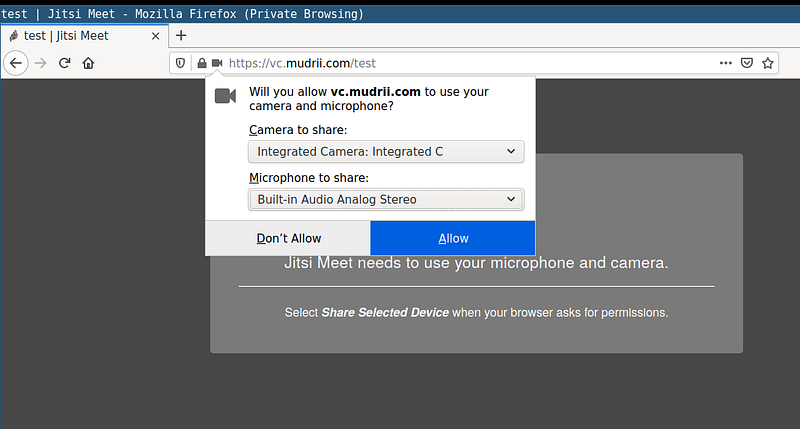Click the site security padlock icon
Viewport: 800px width, 429px height.
(x=201, y=62)
